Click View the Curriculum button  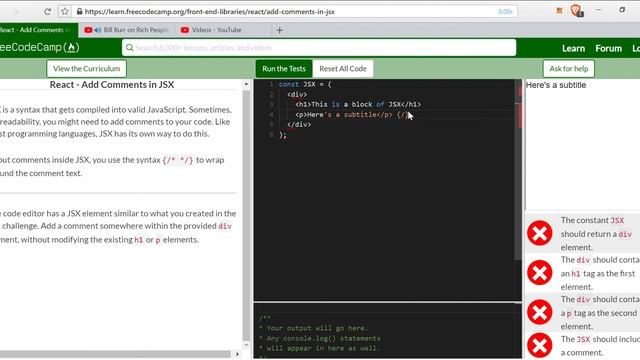coord(87,69)
